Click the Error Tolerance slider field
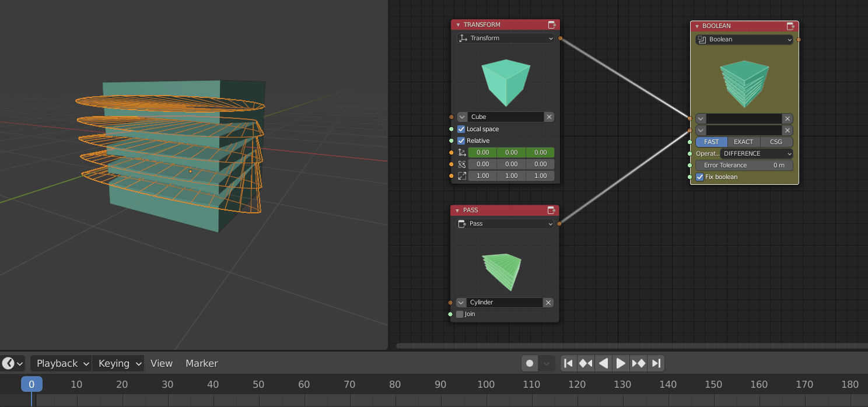This screenshot has width=868, height=407. pyautogui.click(x=744, y=165)
